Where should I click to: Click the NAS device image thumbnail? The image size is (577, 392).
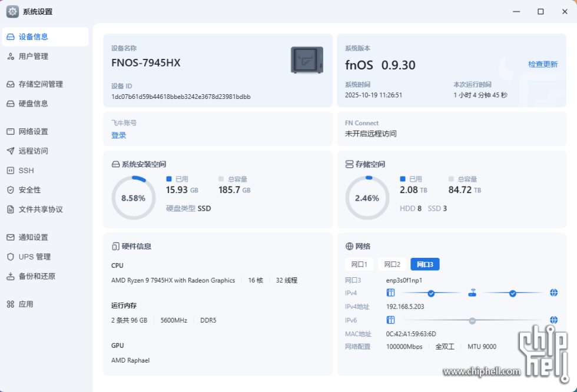click(307, 60)
